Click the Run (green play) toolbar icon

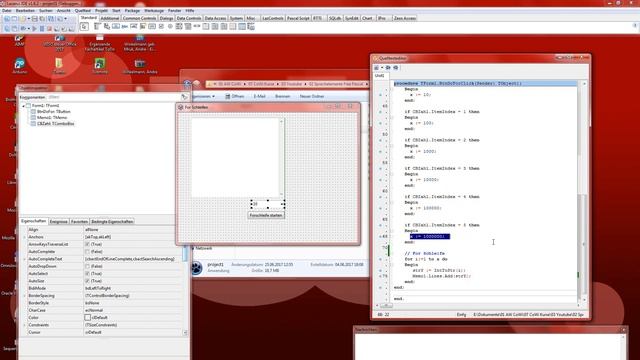point(34,29)
